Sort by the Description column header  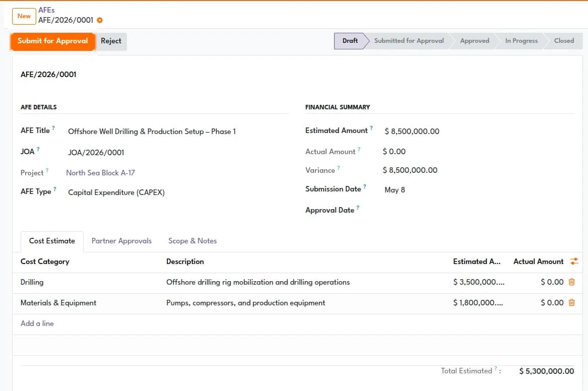(185, 262)
